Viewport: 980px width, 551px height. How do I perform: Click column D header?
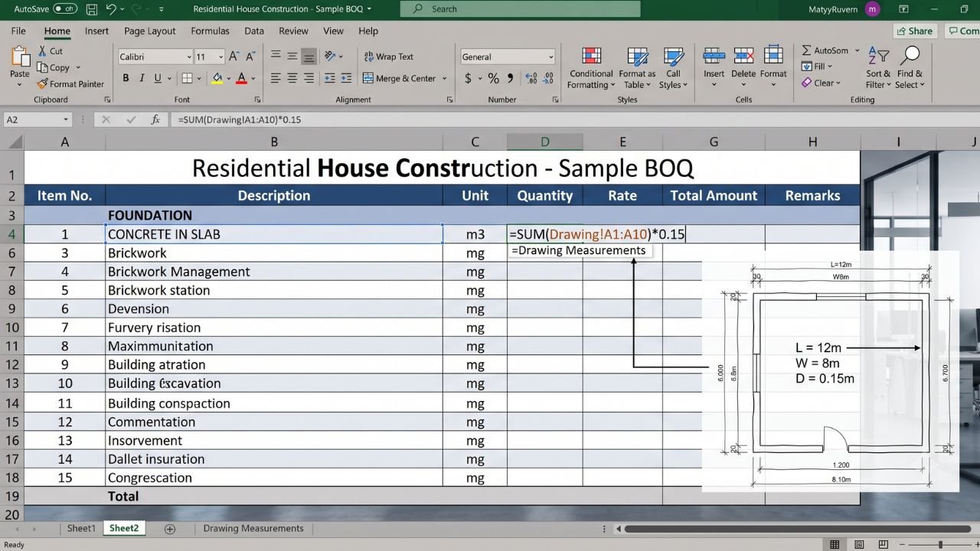(x=545, y=142)
